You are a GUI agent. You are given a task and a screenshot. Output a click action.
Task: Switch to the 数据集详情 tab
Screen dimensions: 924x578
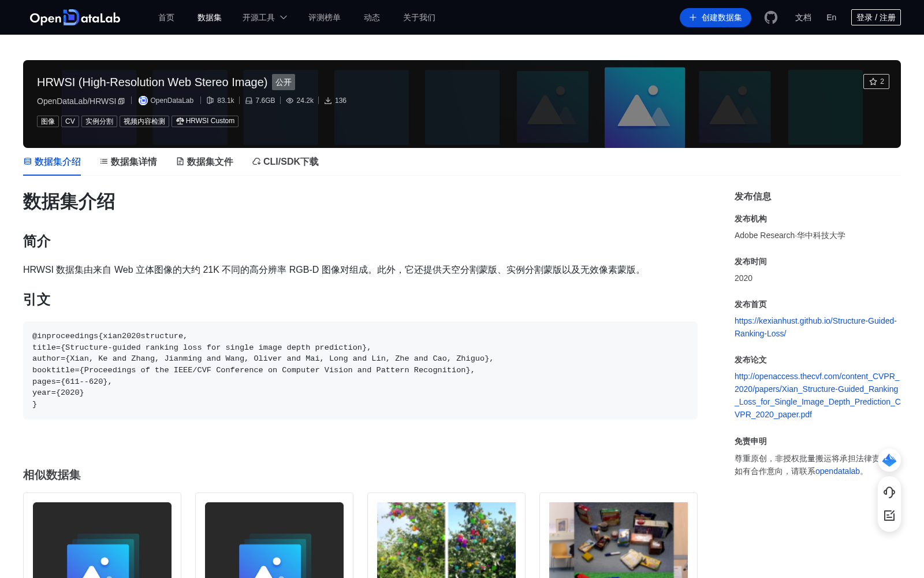(128, 162)
